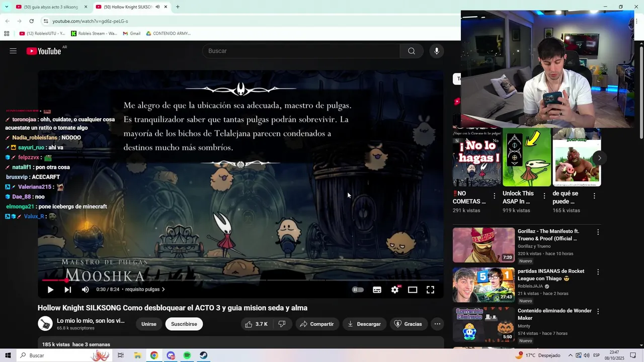The width and height of the screenshot is (644, 362).
Task: Go to the YouTube home logo
Action: click(x=44, y=51)
